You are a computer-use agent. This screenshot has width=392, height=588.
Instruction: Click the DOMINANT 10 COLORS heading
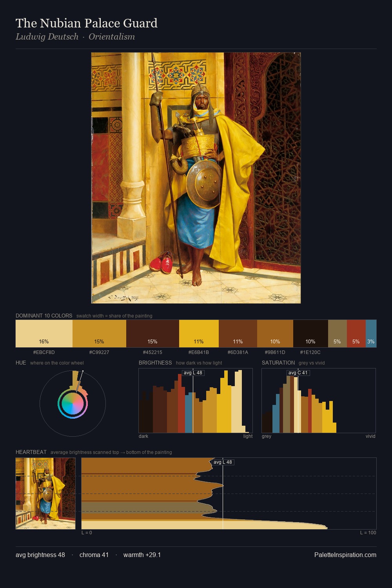[44, 316]
